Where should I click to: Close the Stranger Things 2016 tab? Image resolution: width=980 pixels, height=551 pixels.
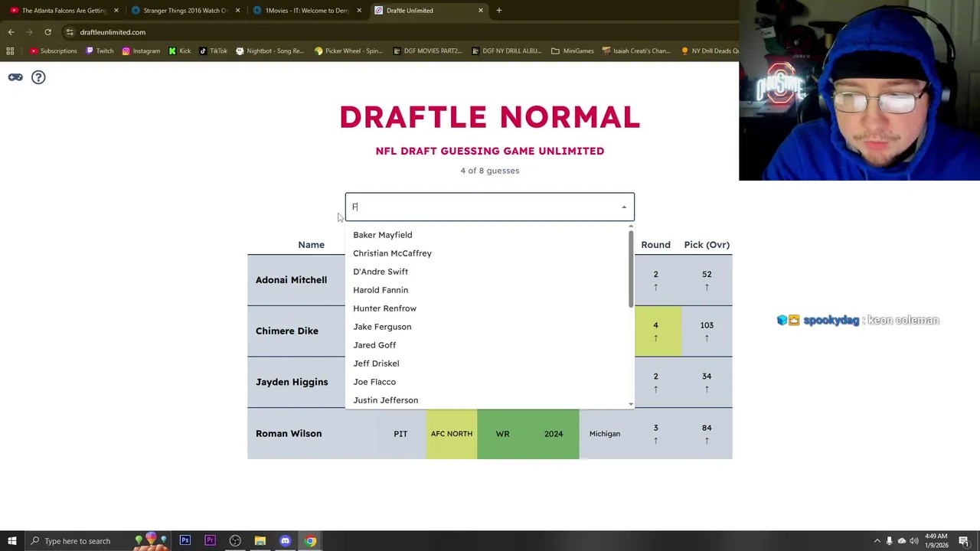pyautogui.click(x=237, y=11)
